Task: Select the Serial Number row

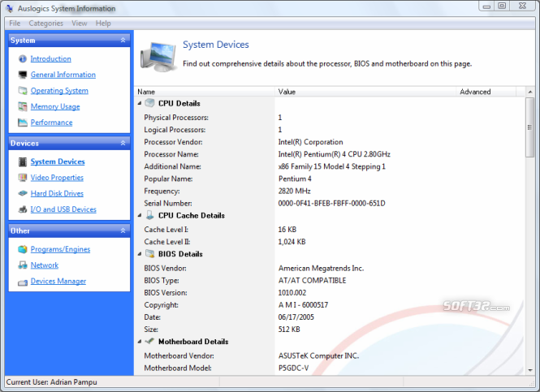Action: pos(330,203)
